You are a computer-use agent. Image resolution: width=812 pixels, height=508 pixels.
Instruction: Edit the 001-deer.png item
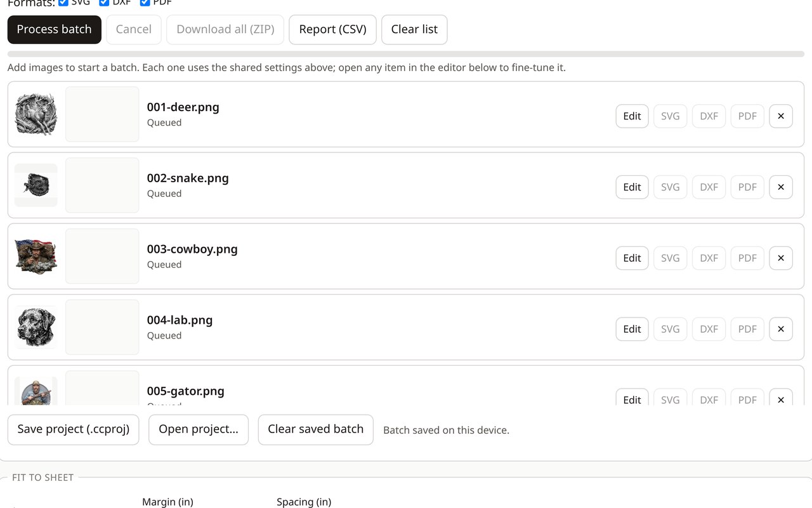pyautogui.click(x=632, y=116)
